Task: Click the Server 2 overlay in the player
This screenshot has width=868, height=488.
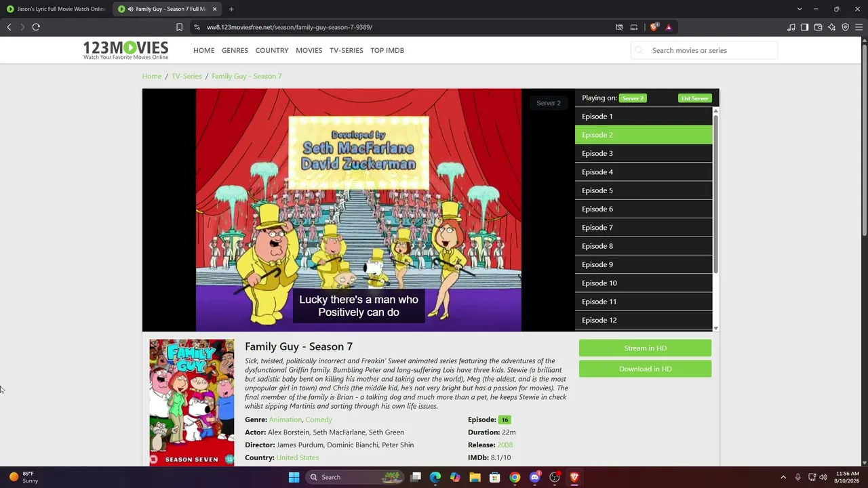Action: (548, 103)
